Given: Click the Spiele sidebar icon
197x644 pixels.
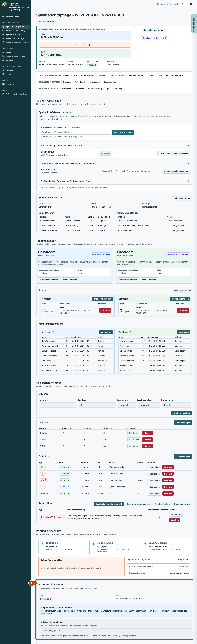Looking at the screenshot, I should 4,53.
